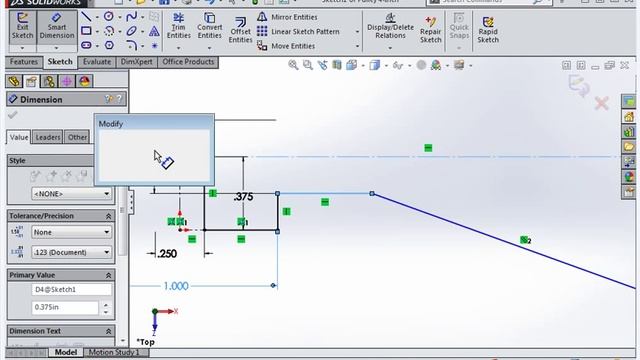Open SolidWorks Resources task pane tab
The height and width of the screenshot is (360, 640).
pos(629,117)
